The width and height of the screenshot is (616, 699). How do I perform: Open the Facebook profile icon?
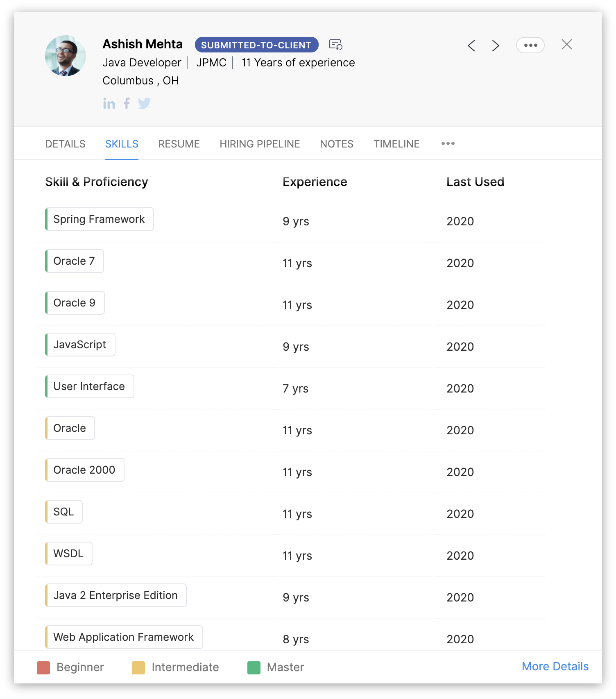127,103
